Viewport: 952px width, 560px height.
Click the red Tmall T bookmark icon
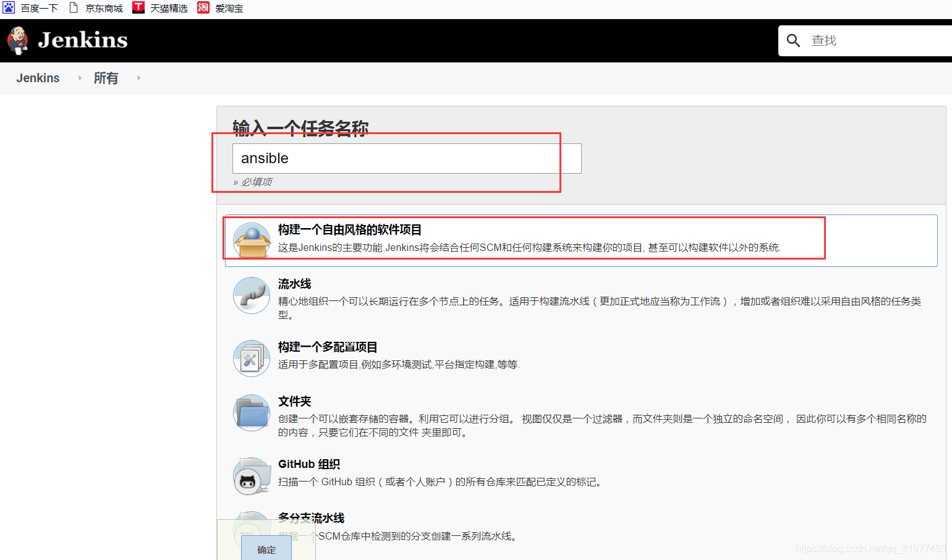pos(138,7)
